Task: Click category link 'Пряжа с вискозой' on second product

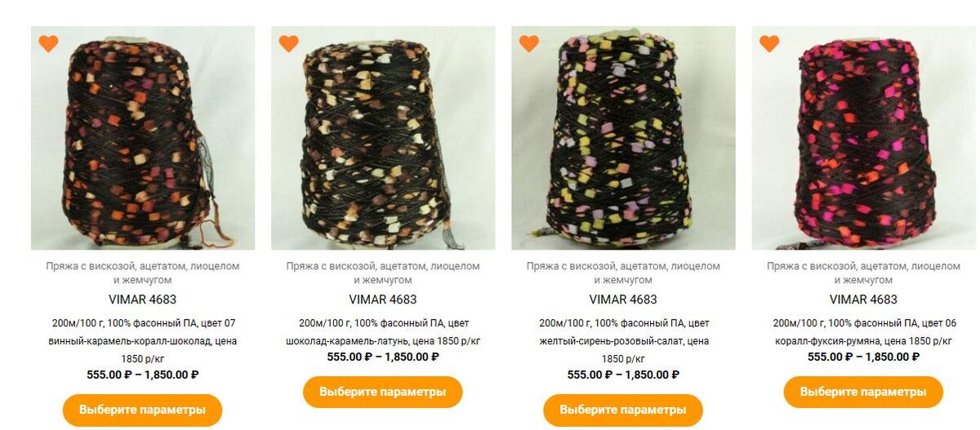Action: (383, 273)
